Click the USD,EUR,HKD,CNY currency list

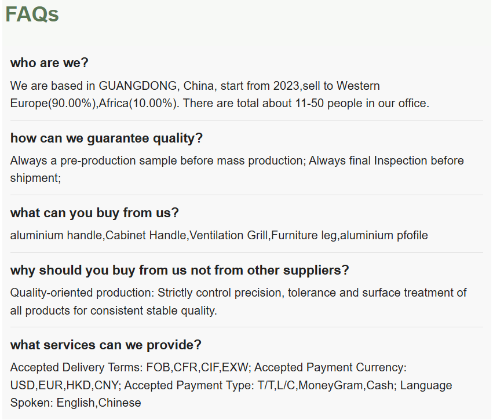64,385
